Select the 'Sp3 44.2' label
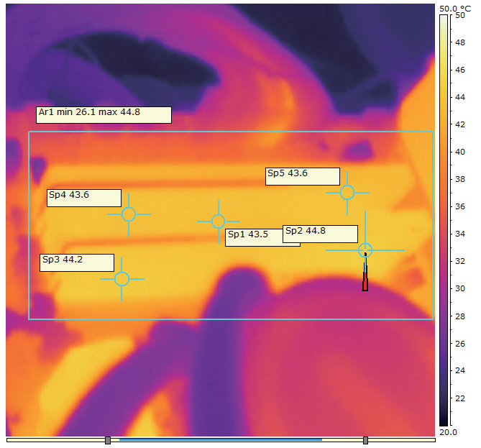 coord(77,262)
